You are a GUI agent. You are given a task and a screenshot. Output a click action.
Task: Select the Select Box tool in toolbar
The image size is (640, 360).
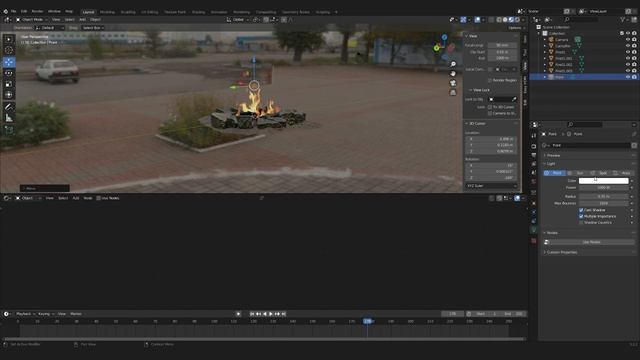pyautogui.click(x=9, y=39)
